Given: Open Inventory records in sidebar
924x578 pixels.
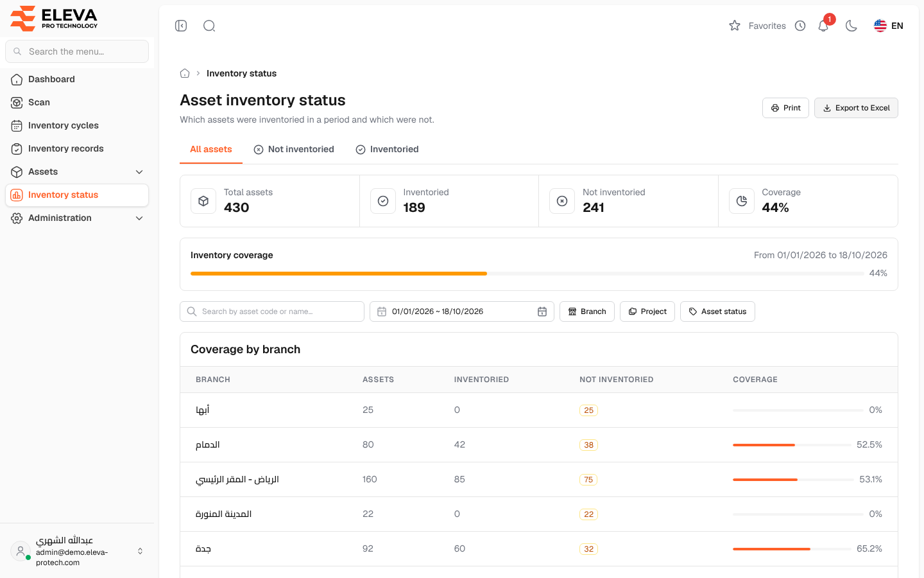Looking at the screenshot, I should click(77, 148).
